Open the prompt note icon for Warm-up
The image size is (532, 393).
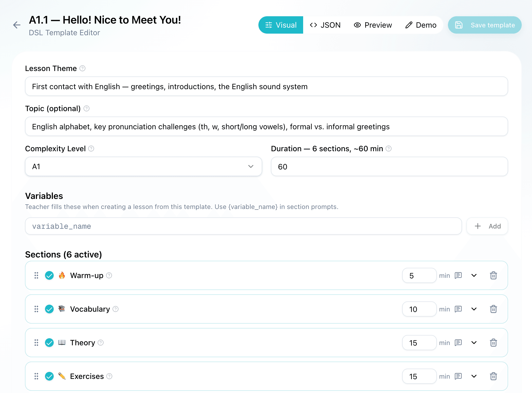[458, 275]
